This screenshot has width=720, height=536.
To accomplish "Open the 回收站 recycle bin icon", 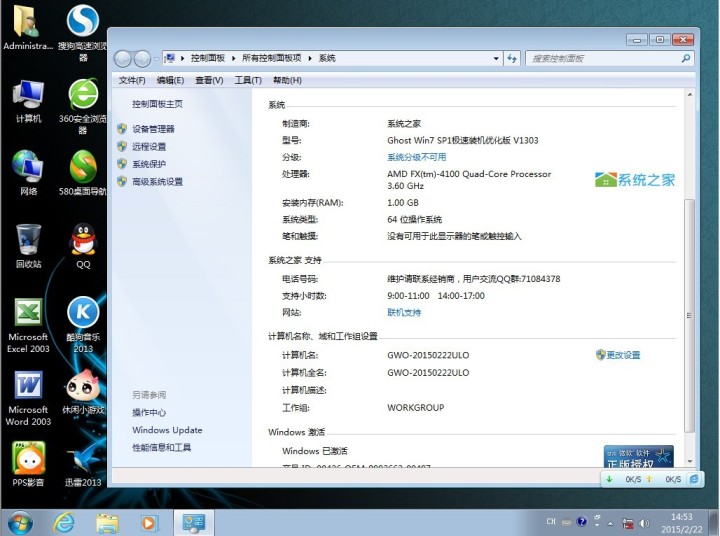I will click(x=28, y=246).
